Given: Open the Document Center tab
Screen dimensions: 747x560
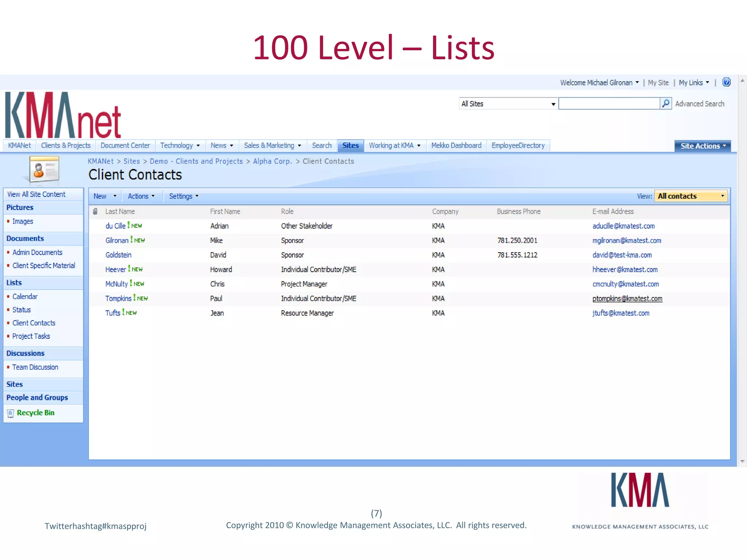Looking at the screenshot, I should pyautogui.click(x=125, y=145).
